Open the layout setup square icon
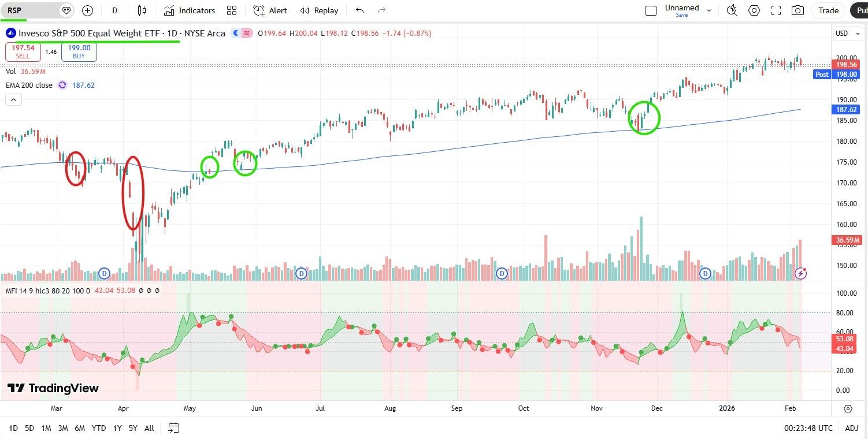This screenshot has width=868, height=439. [651, 10]
